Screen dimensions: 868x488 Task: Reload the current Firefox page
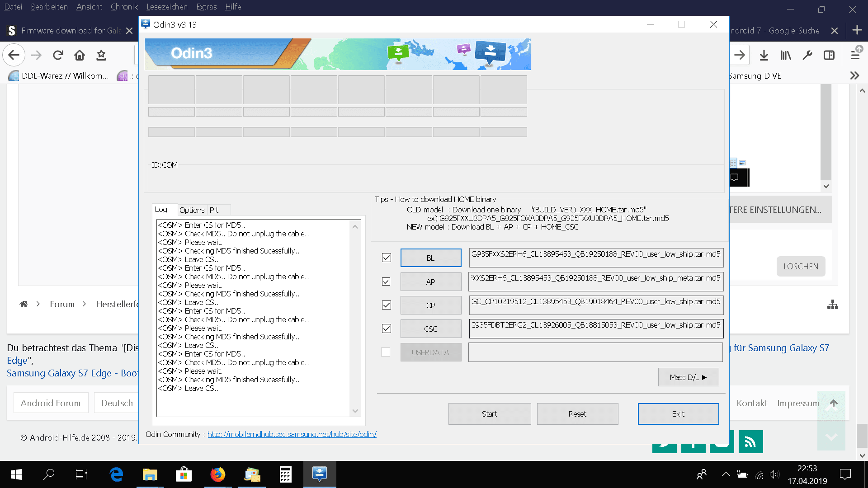58,55
